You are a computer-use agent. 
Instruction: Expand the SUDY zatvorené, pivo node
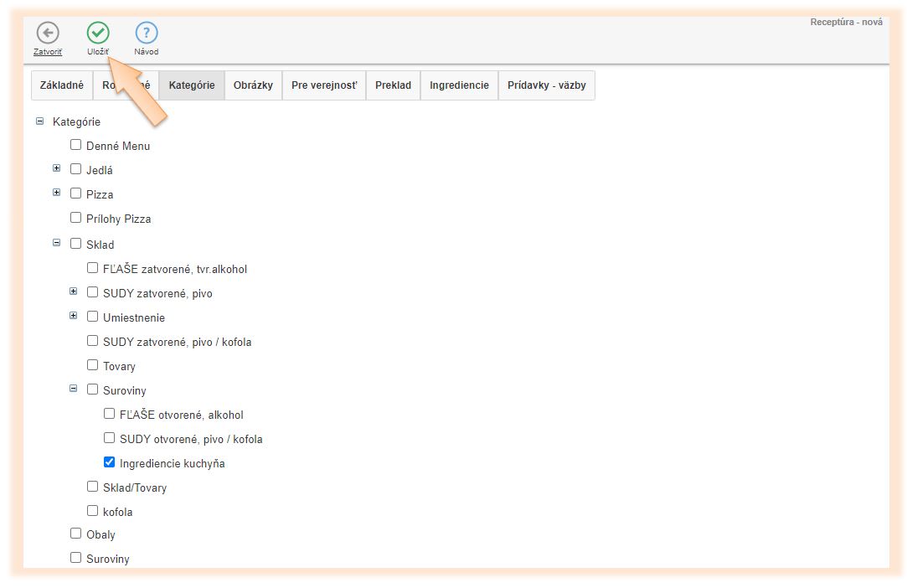tap(74, 291)
